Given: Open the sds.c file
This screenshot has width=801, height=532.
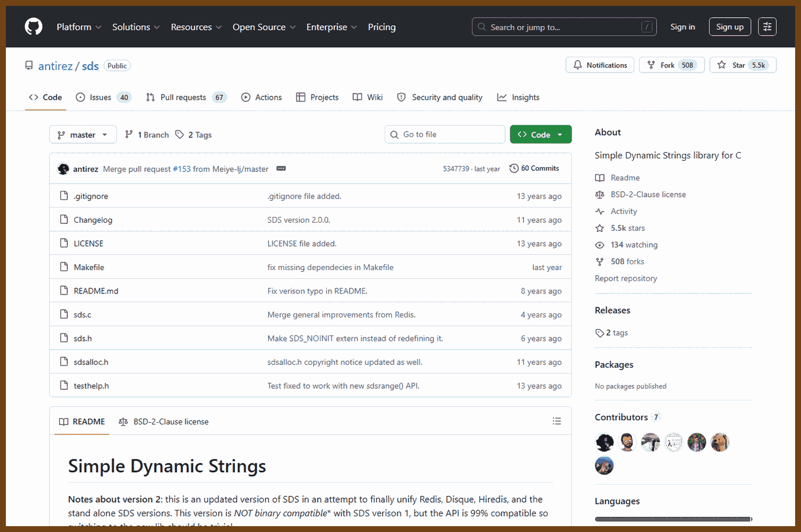Looking at the screenshot, I should pos(82,315).
